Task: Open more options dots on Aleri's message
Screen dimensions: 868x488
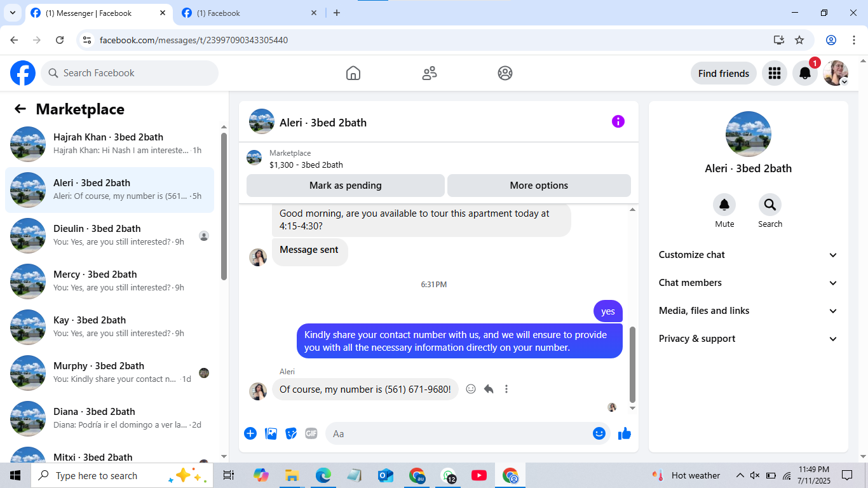Action: tap(506, 389)
